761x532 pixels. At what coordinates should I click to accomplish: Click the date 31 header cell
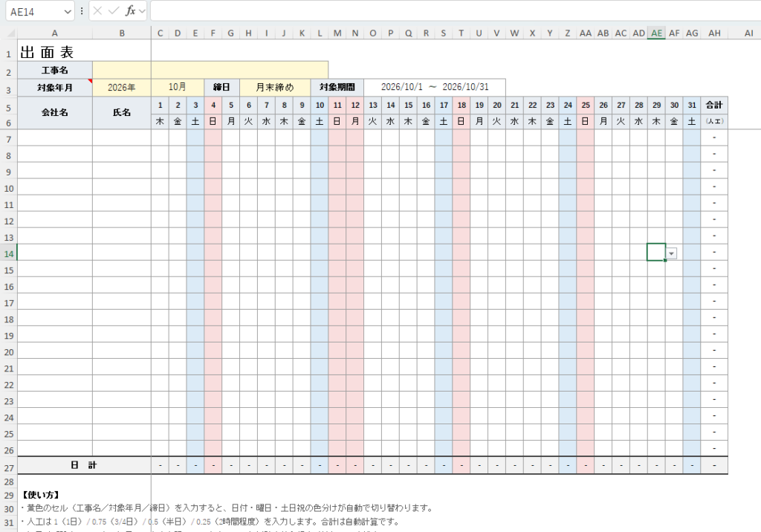(692, 105)
